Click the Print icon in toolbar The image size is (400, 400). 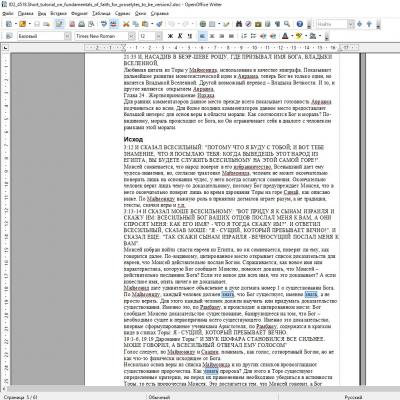coord(82,24)
